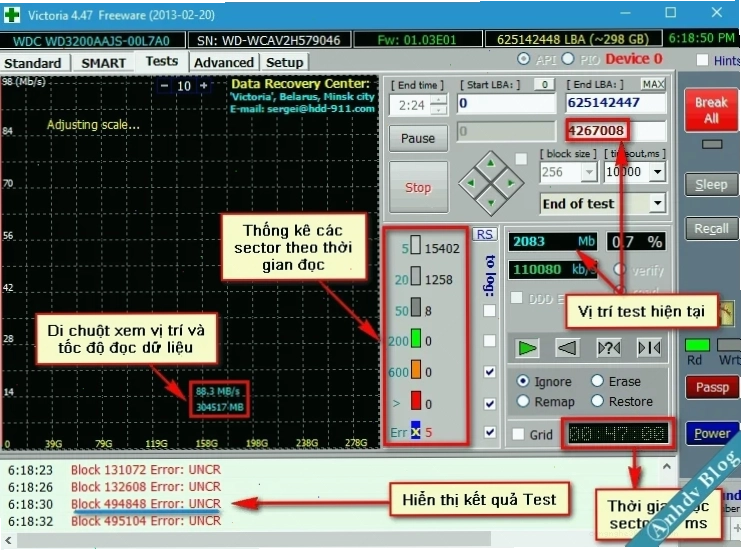Click the rewind left arrow button
The height and width of the screenshot is (550, 741).
[567, 349]
